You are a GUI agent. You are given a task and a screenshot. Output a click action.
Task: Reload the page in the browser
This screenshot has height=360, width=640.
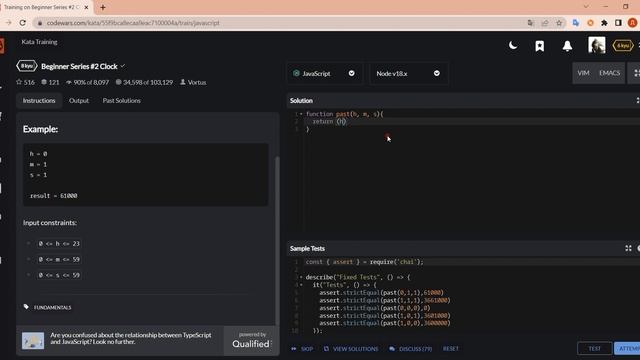tap(22, 23)
